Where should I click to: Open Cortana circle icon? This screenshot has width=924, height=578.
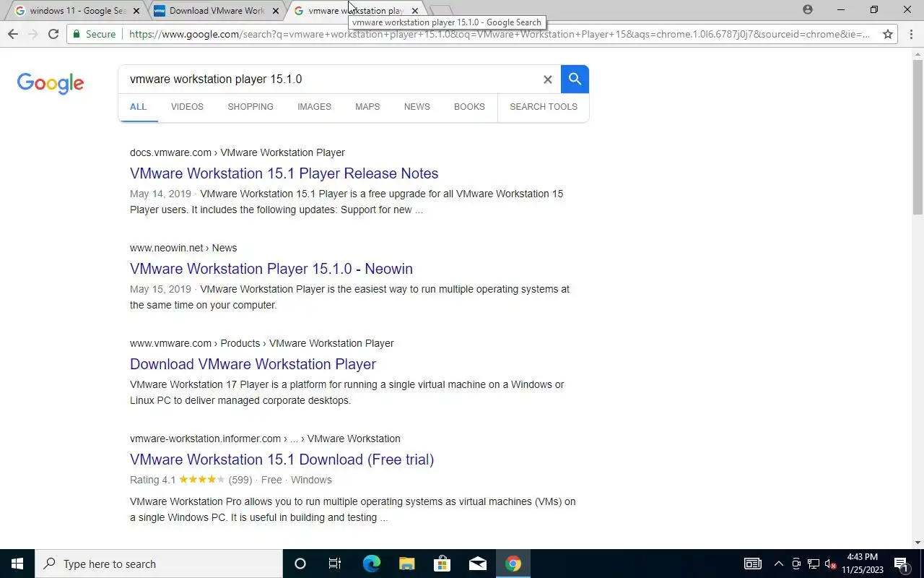pos(300,564)
